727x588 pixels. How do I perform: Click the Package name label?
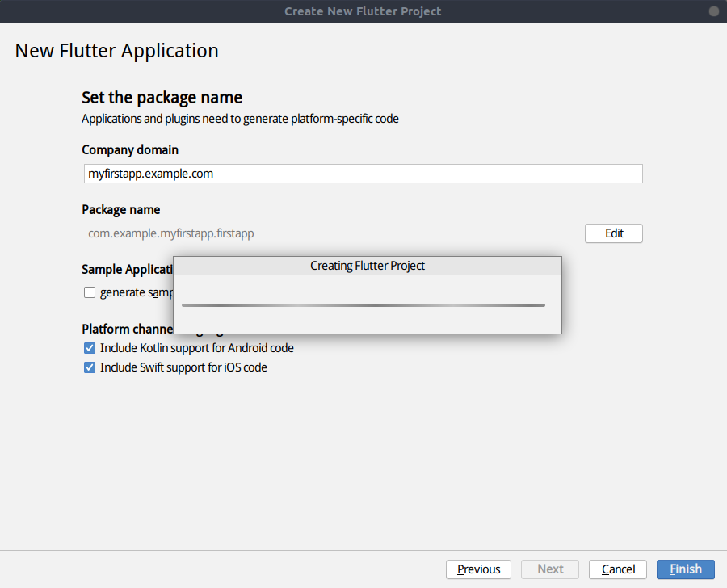pyautogui.click(x=121, y=209)
